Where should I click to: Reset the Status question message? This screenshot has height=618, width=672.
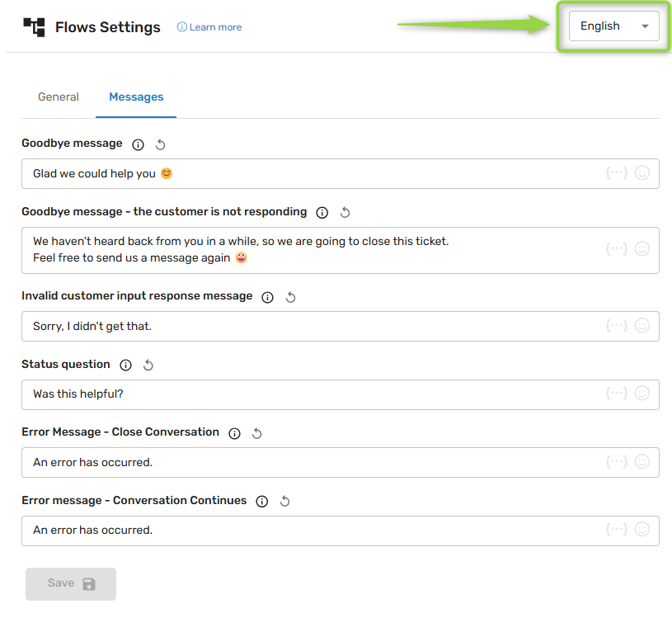point(148,365)
